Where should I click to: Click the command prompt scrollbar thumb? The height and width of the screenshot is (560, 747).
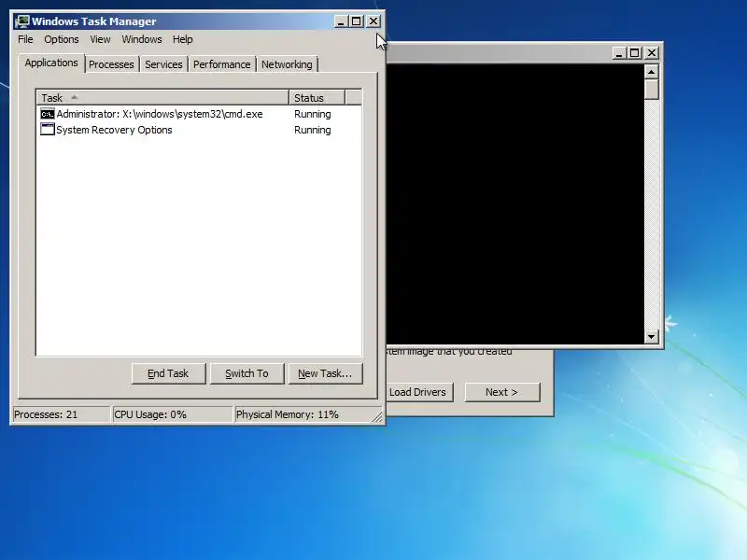coord(651,89)
